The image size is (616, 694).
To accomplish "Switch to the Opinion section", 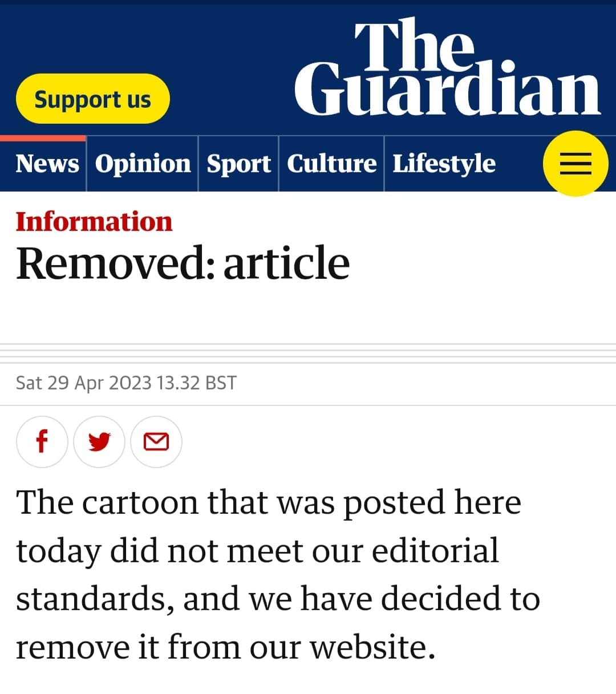I will (143, 164).
